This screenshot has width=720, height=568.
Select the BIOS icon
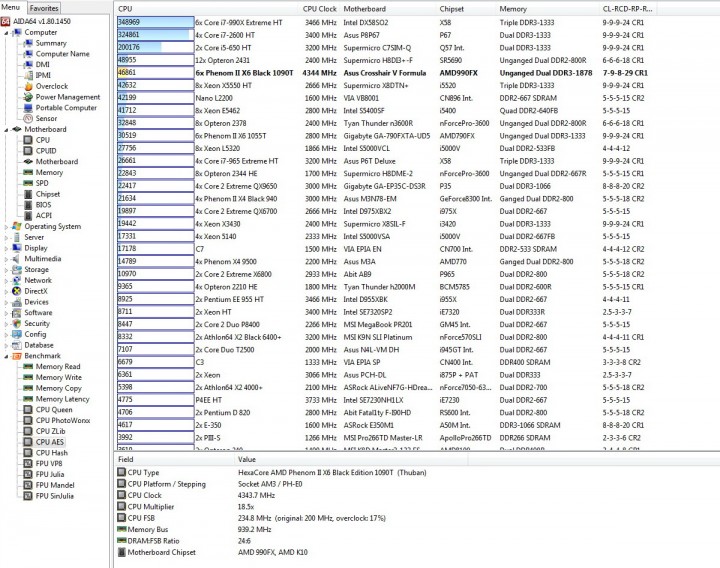pos(28,205)
